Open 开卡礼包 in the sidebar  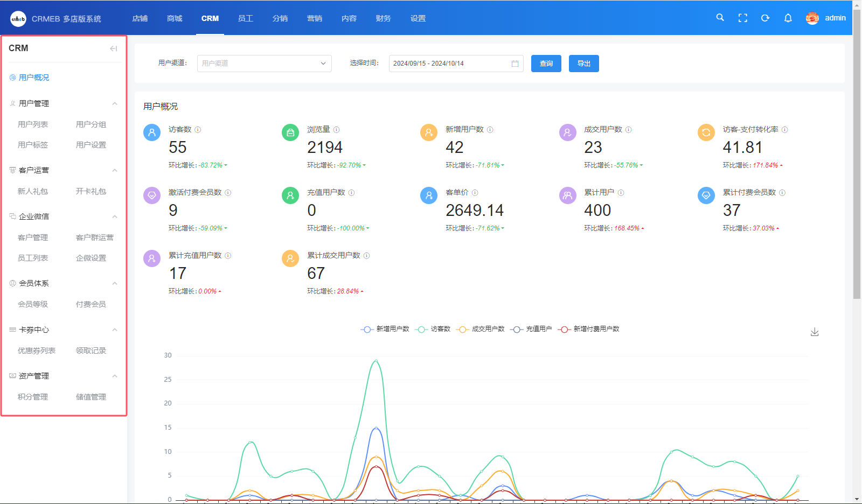tap(91, 191)
